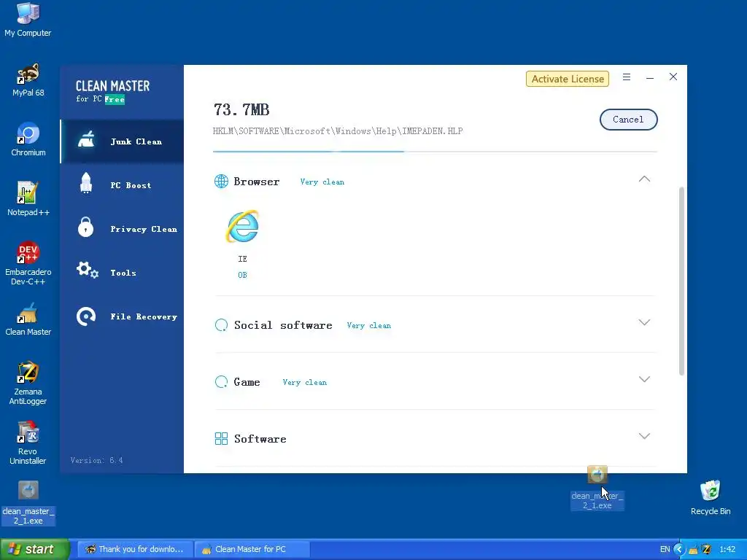Click the Junk Clean broom icon
The width and height of the screenshot is (747, 560).
click(x=86, y=139)
